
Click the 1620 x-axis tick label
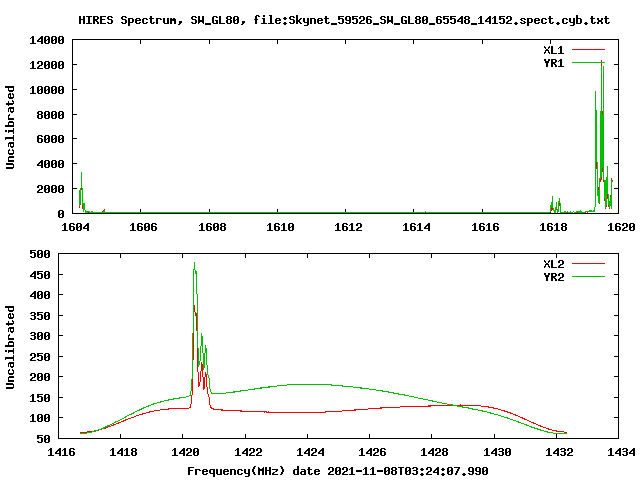pos(621,227)
